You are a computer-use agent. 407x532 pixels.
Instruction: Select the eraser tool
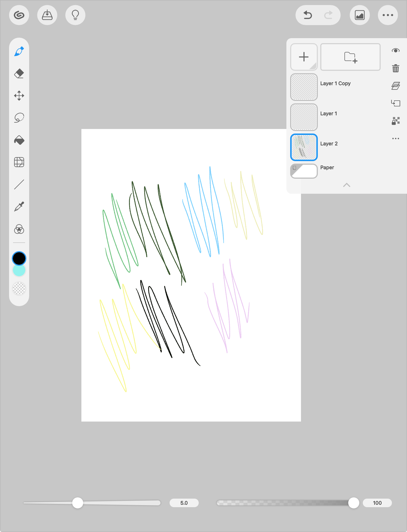click(19, 74)
